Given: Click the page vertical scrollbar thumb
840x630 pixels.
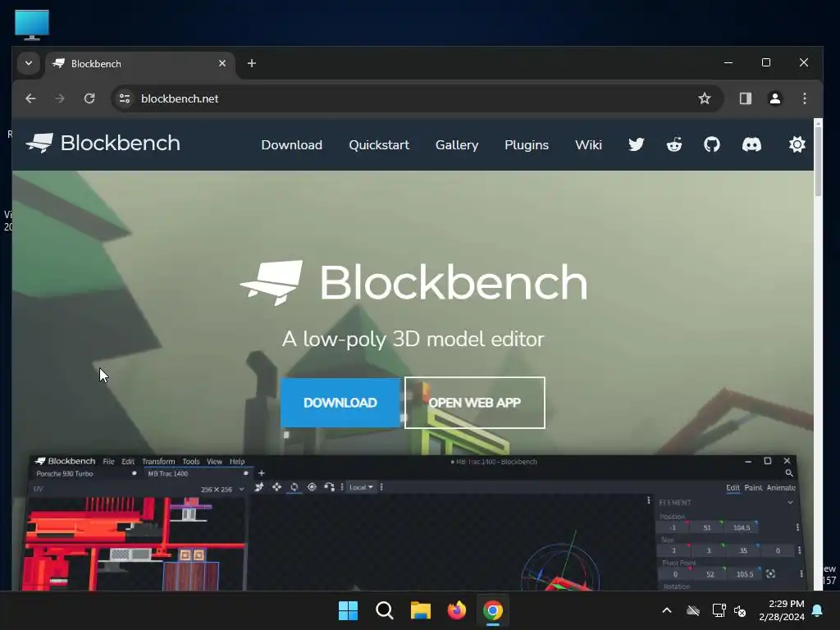Looking at the screenshot, I should (x=818, y=161).
